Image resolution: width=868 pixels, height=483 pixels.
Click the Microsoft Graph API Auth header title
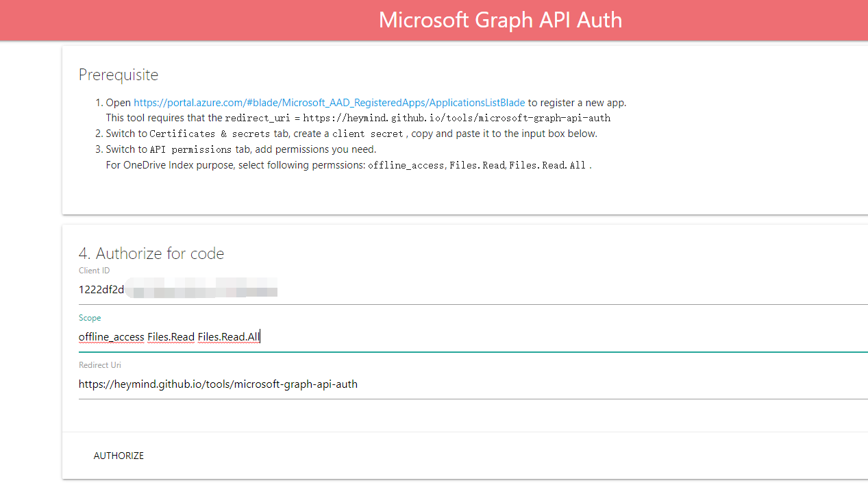(500, 20)
